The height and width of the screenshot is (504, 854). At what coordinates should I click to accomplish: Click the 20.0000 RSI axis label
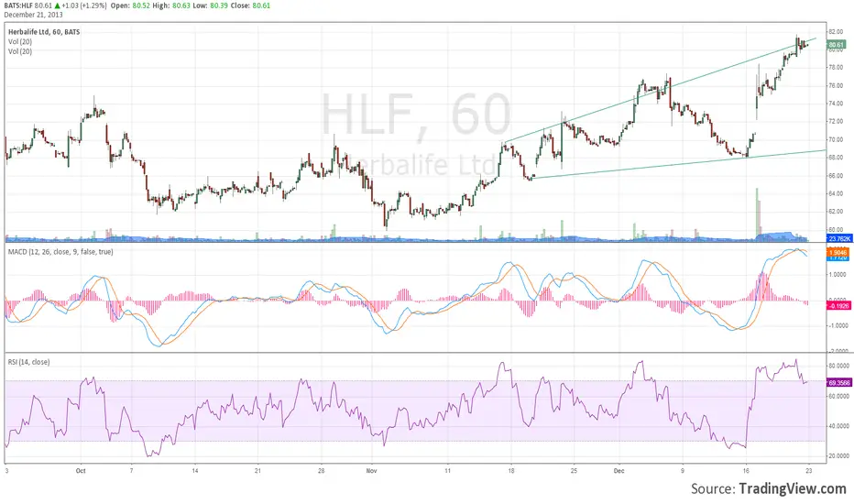coord(838,455)
